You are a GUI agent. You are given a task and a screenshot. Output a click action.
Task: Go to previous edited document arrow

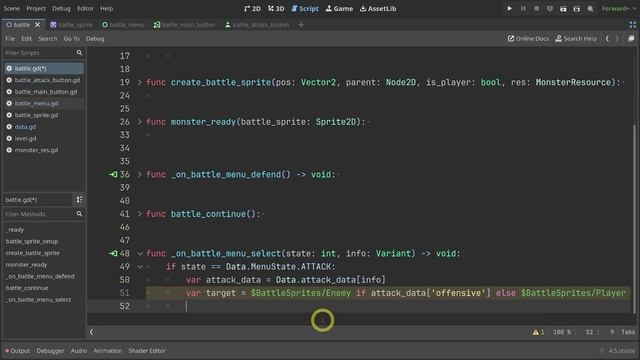pos(607,38)
